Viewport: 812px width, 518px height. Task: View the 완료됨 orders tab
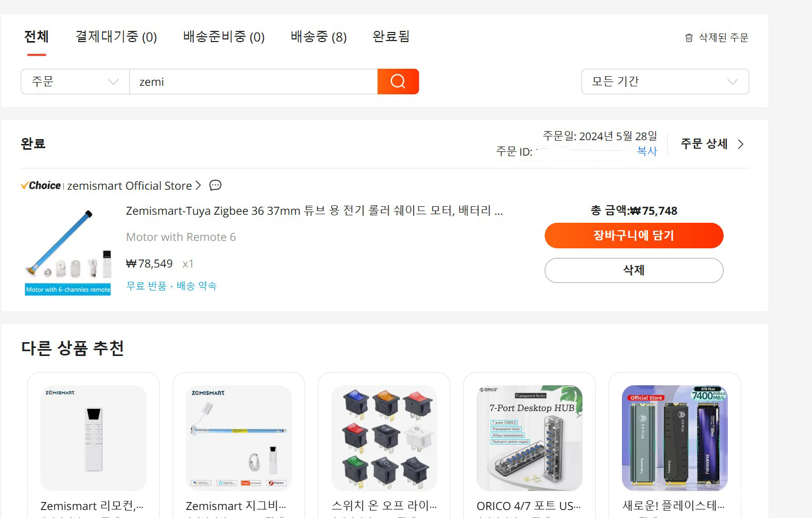391,37
